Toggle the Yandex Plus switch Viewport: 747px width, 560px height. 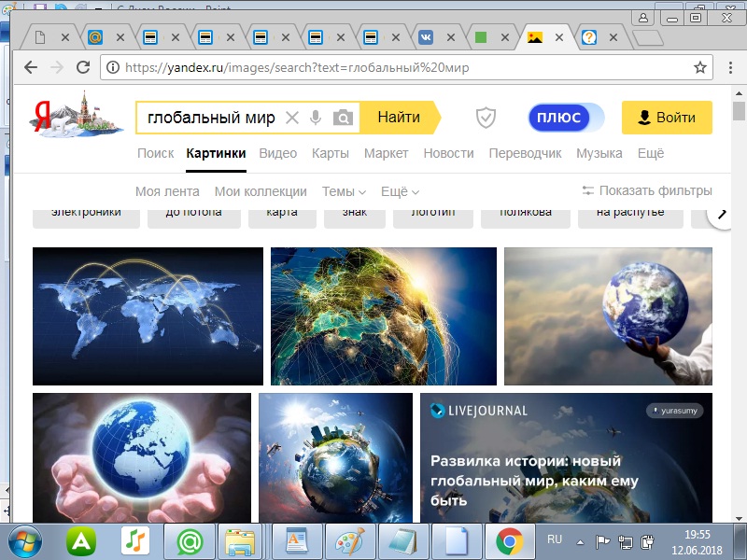pyautogui.click(x=566, y=118)
